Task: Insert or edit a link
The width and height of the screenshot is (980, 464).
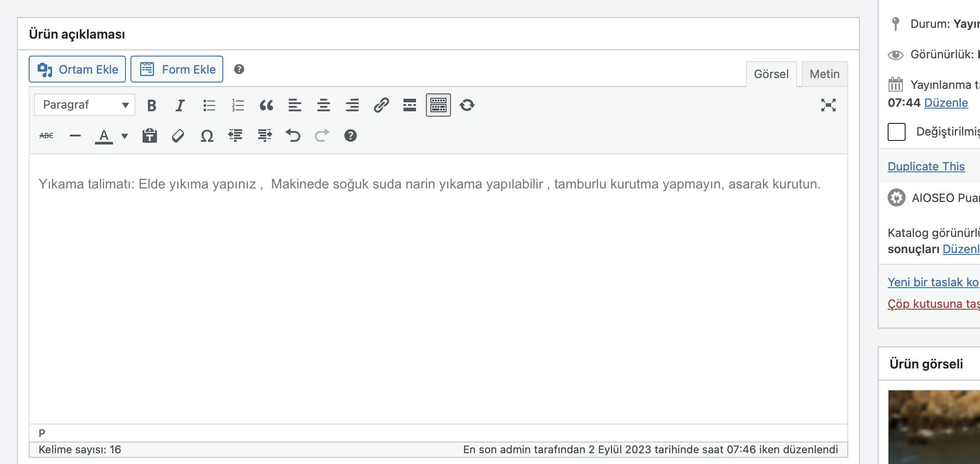Action: click(381, 105)
